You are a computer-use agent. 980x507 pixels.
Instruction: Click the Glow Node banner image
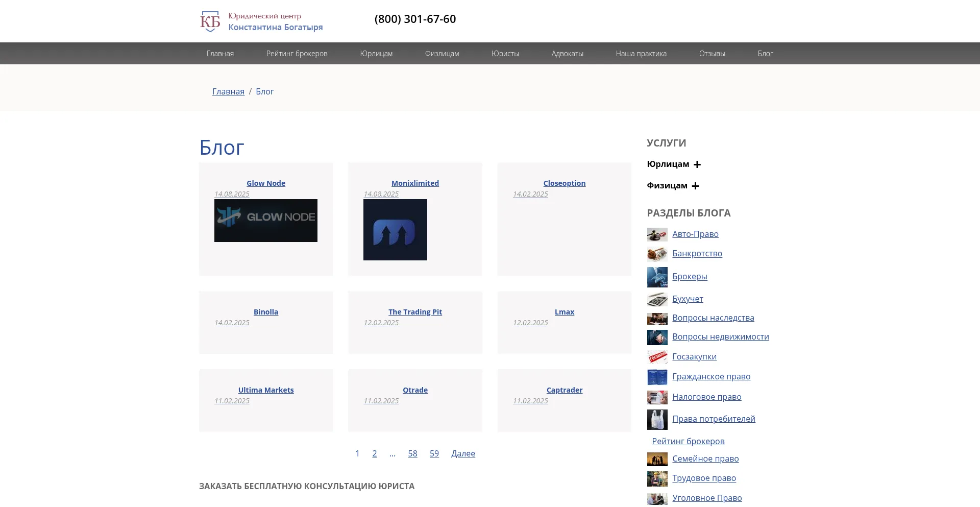[265, 221]
